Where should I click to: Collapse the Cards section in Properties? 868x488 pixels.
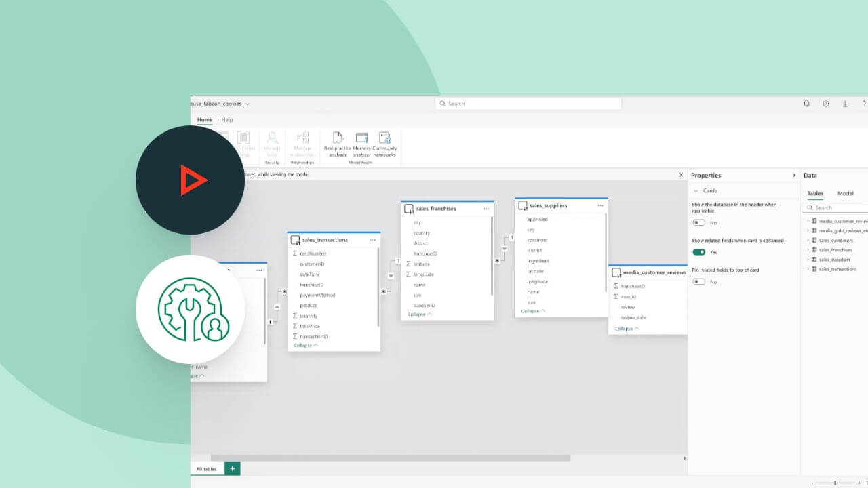click(696, 191)
